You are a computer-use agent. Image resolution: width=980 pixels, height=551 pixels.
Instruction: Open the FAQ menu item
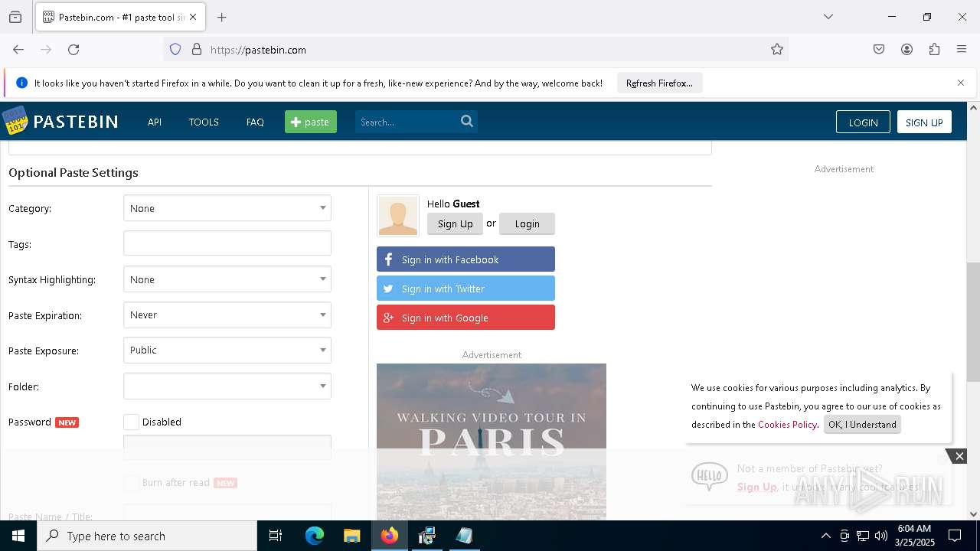click(255, 122)
